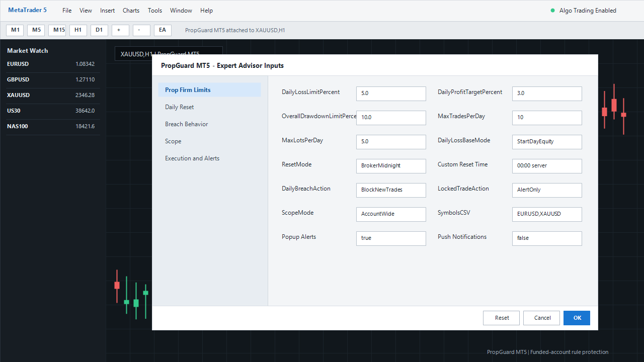Click the XAUUSD price 2346.28
This screenshot has height=362, width=644.
tap(85, 96)
